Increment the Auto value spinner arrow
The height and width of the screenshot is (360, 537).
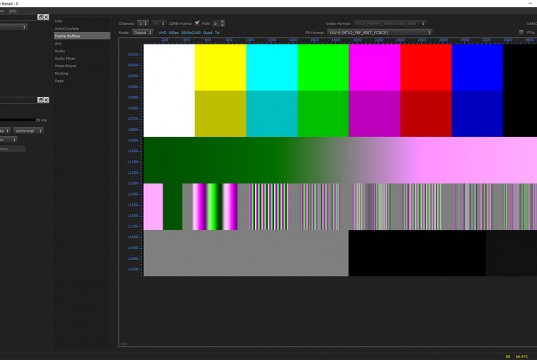[x=223, y=22]
